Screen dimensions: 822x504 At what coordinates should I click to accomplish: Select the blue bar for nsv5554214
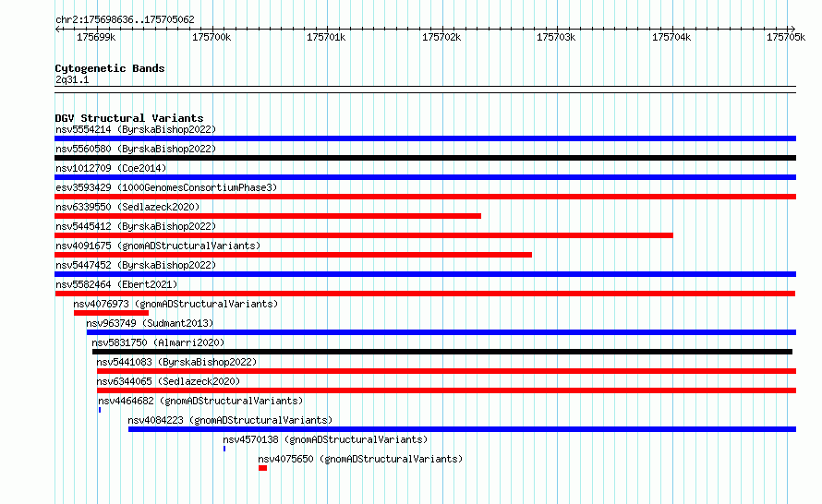pos(425,138)
